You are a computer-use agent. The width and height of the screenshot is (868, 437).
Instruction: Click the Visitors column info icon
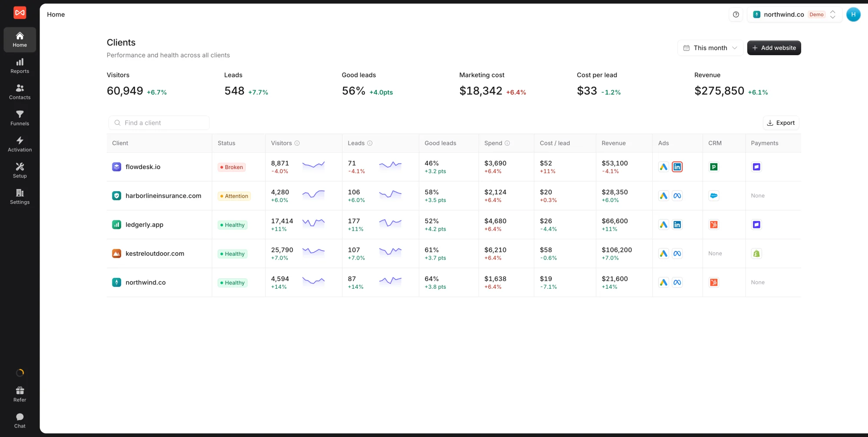[297, 143]
